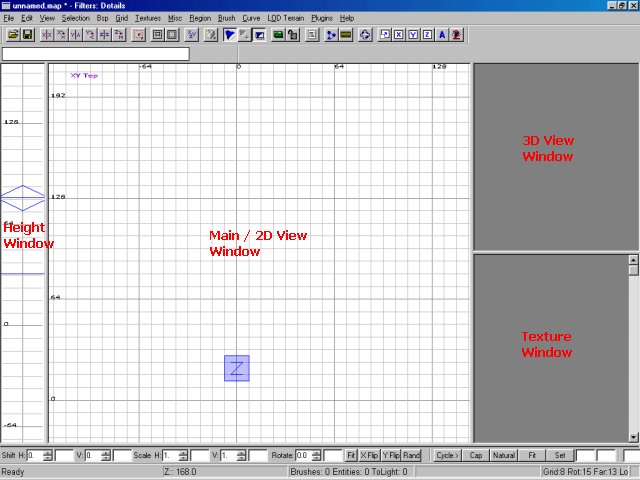
Task: Toggle the Y axis lock button
Action: 413,34
